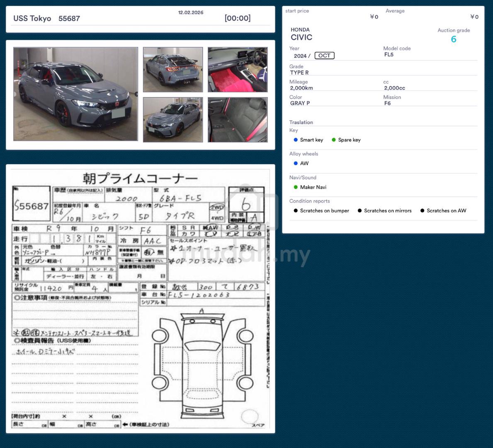Enlarge the main Civic Type R photo

pyautogui.click(x=75, y=94)
